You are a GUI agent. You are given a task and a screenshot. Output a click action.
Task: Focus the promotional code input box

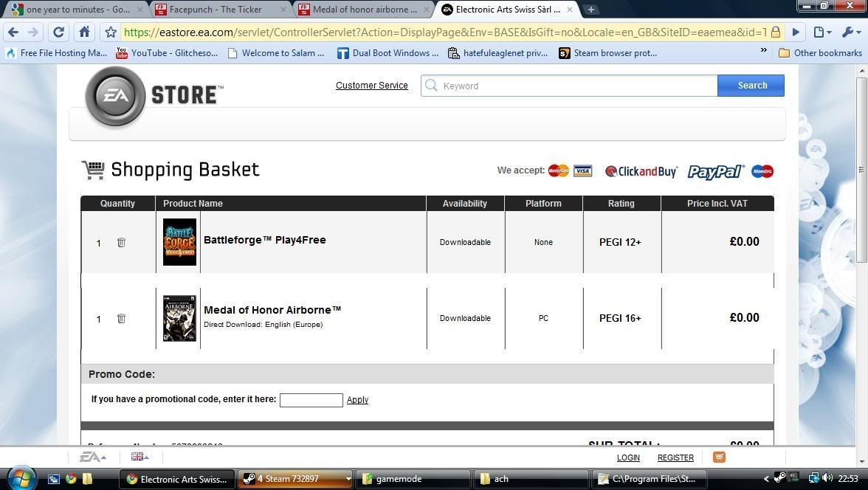click(311, 400)
